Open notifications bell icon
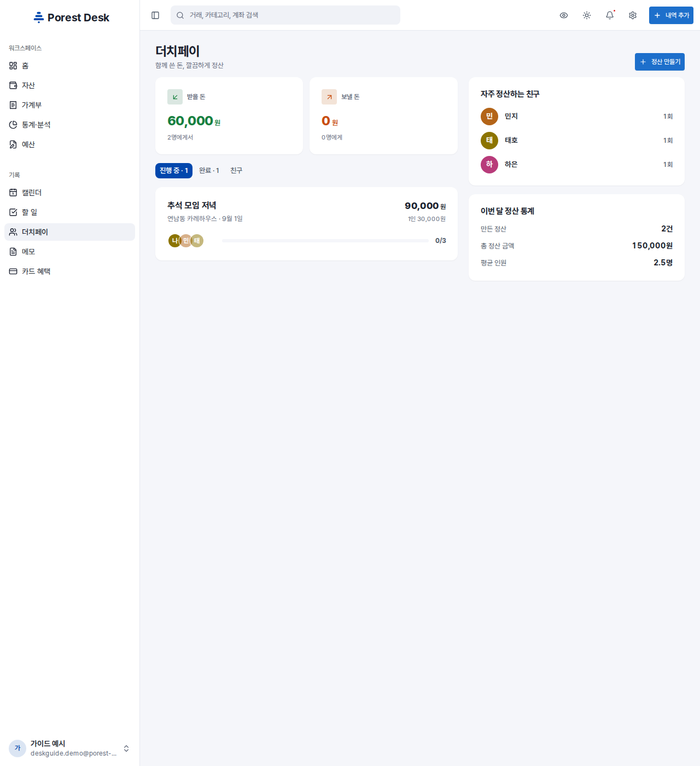This screenshot has width=700, height=766. (x=610, y=15)
